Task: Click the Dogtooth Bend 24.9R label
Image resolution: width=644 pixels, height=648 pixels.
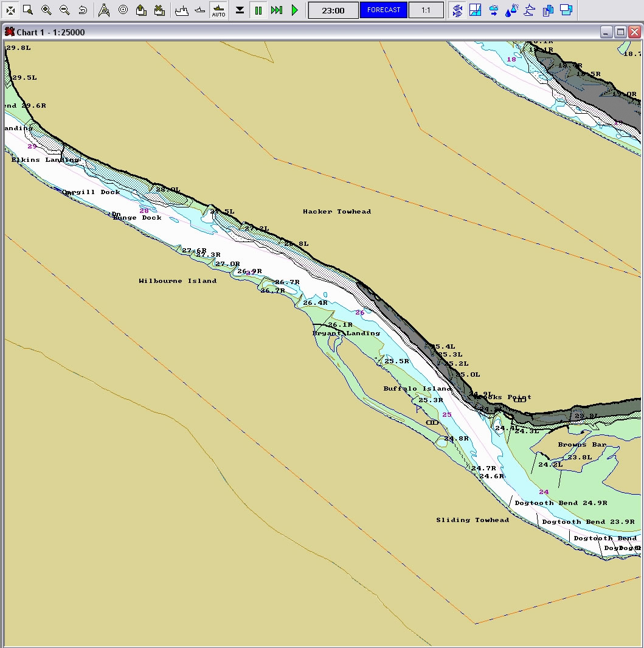Action: (561, 503)
